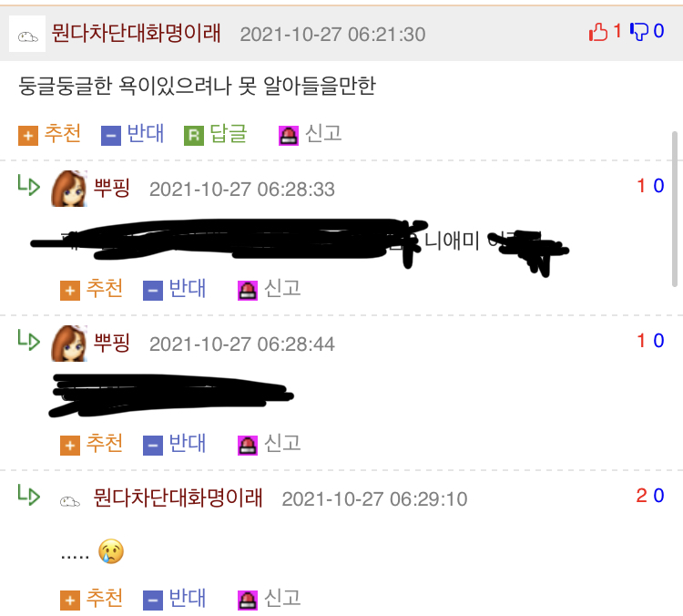683x616 pixels.
Task: Open 뿌핑 avatar on the 06:28:33 reply
Action: pyautogui.click(x=69, y=189)
